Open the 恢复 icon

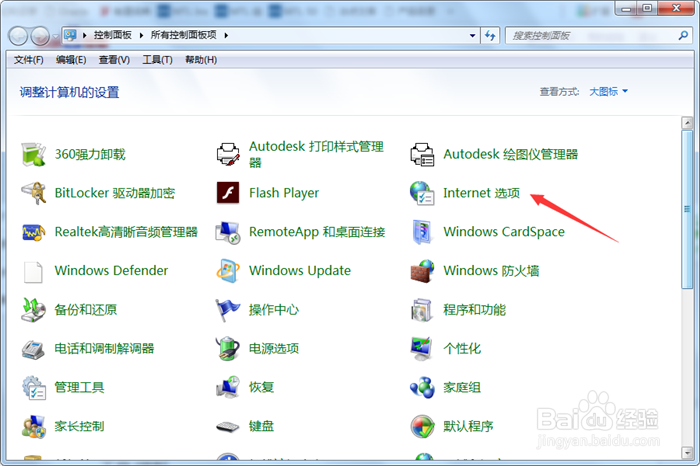tap(228, 387)
